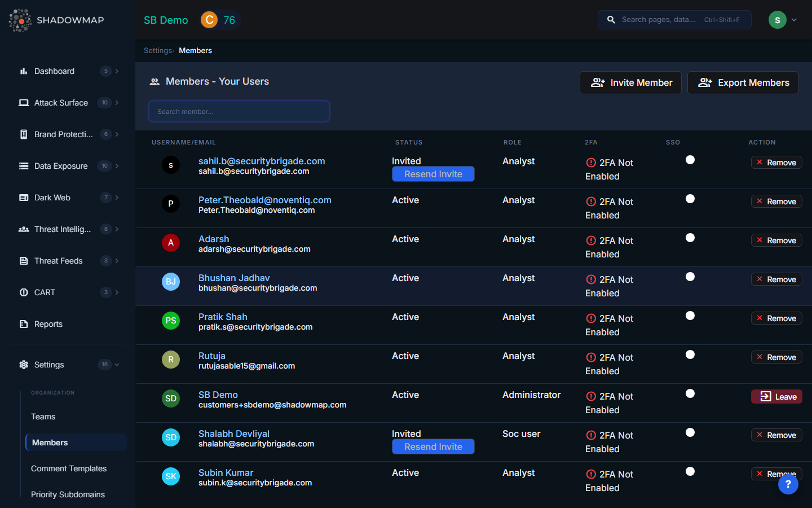
Task: Click the Reports document icon
Action: 24,324
